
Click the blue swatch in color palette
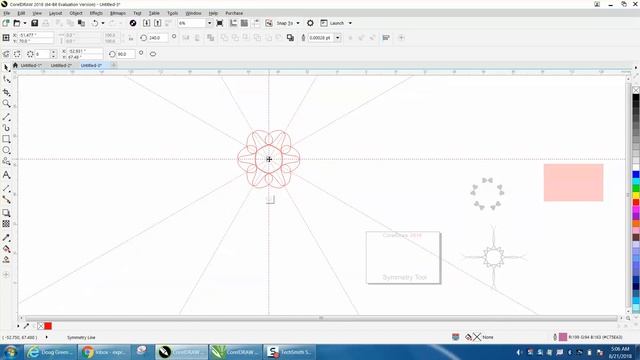636,175
